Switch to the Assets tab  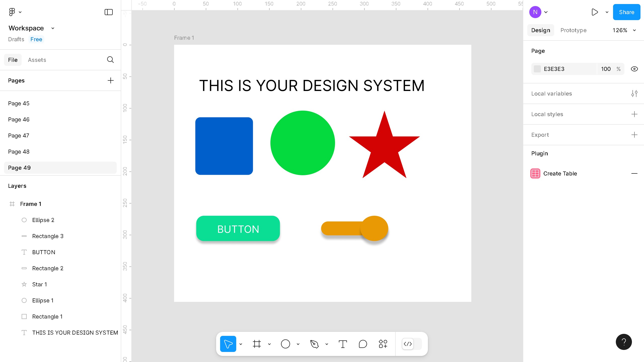click(37, 60)
